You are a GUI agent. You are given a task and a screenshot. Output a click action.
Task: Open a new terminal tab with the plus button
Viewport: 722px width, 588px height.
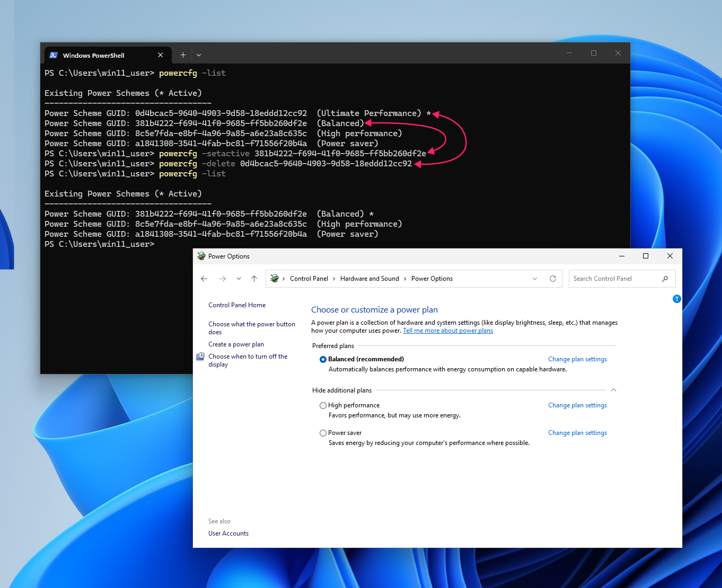(183, 55)
